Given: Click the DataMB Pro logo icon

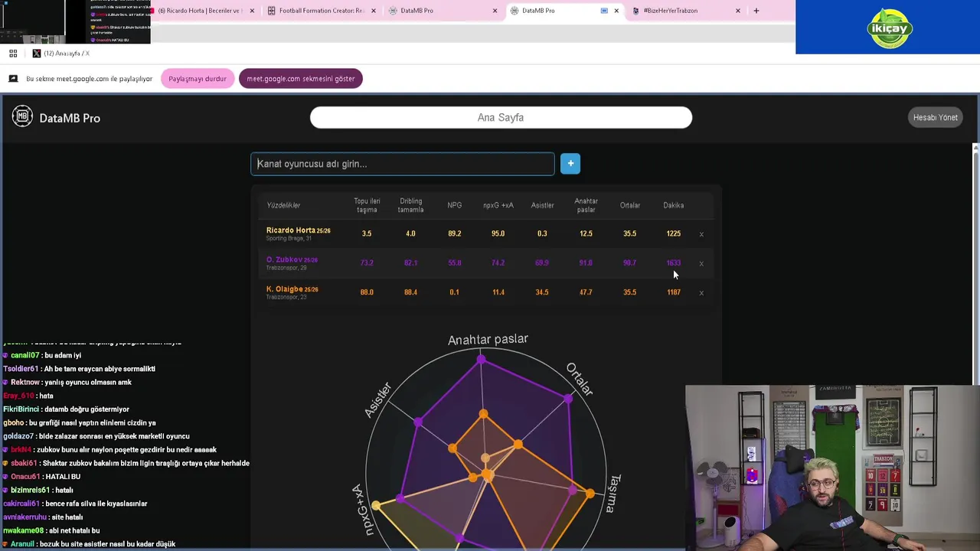Looking at the screenshot, I should pos(22,116).
